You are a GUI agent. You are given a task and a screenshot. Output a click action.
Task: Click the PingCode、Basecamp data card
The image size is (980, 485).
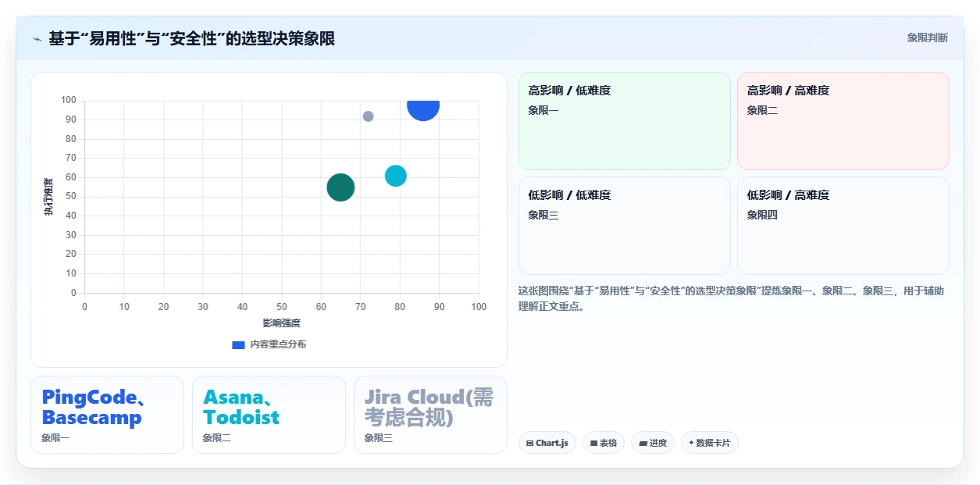point(107,415)
